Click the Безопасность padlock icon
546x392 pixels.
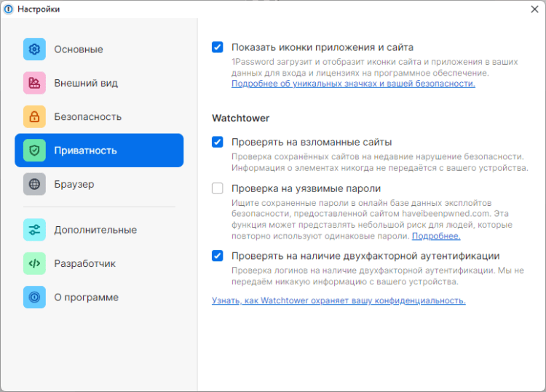point(34,116)
